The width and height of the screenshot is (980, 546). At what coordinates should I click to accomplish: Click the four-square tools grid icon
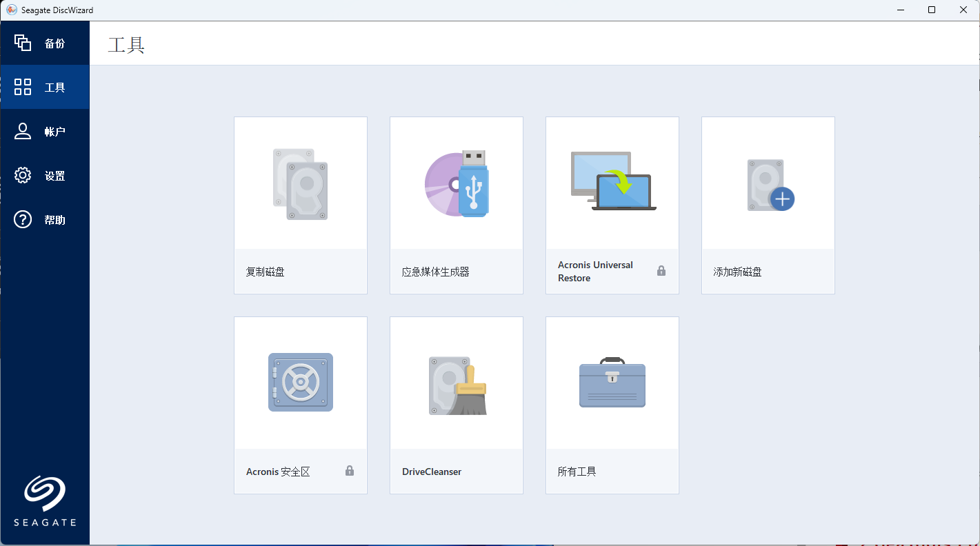[23, 87]
